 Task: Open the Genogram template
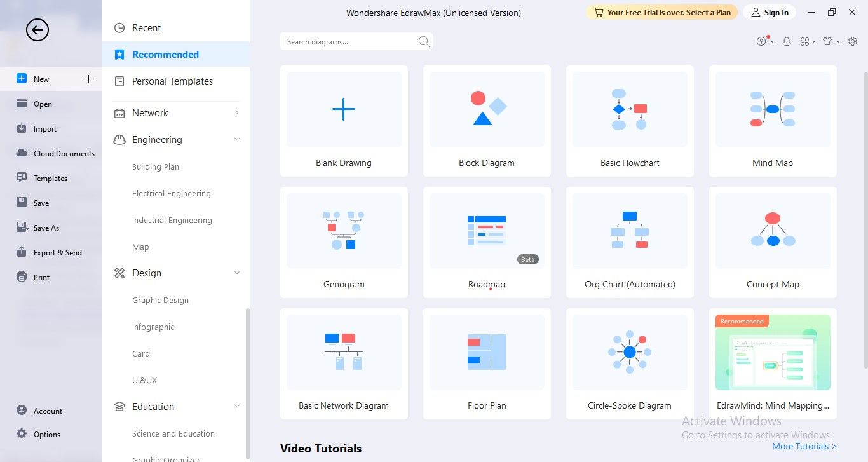pyautogui.click(x=344, y=242)
